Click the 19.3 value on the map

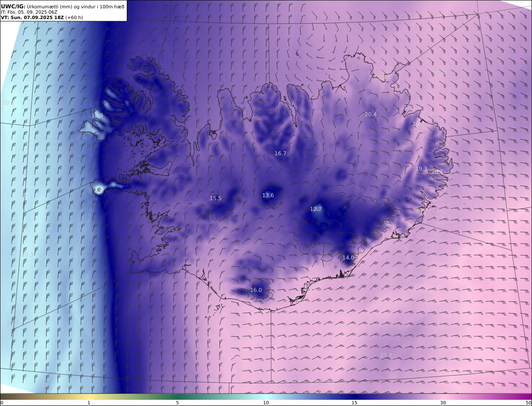point(421,169)
